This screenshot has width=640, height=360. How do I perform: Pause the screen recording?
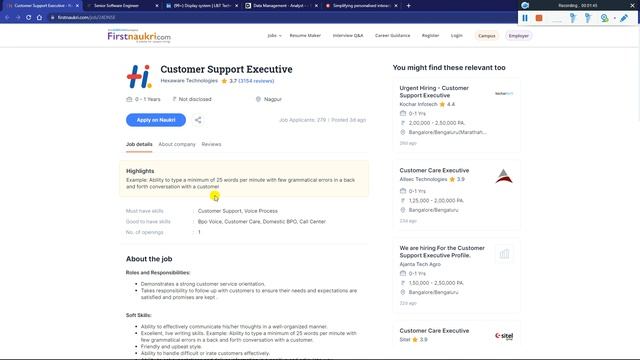pos(525,18)
